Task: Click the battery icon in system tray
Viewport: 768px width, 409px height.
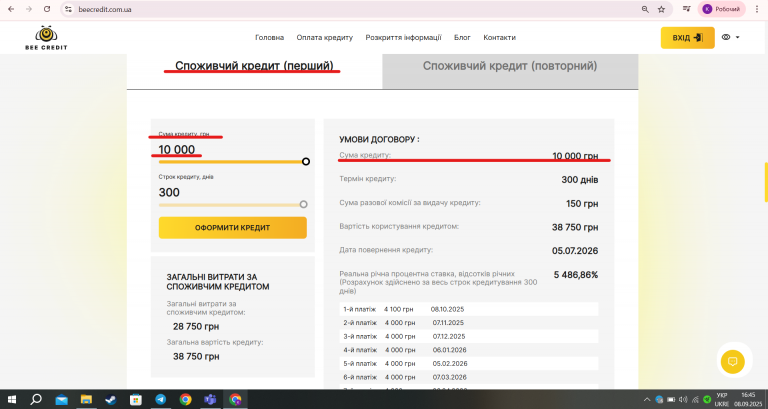Action: (671, 400)
